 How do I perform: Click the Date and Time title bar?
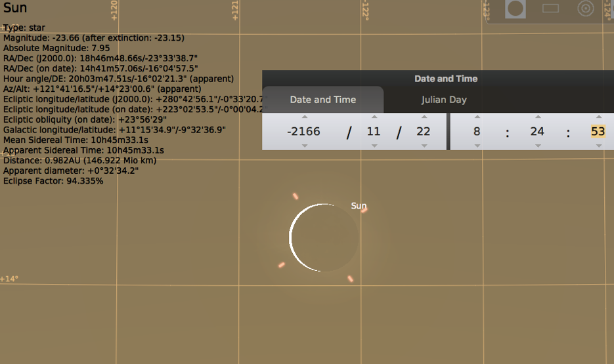[445, 79]
